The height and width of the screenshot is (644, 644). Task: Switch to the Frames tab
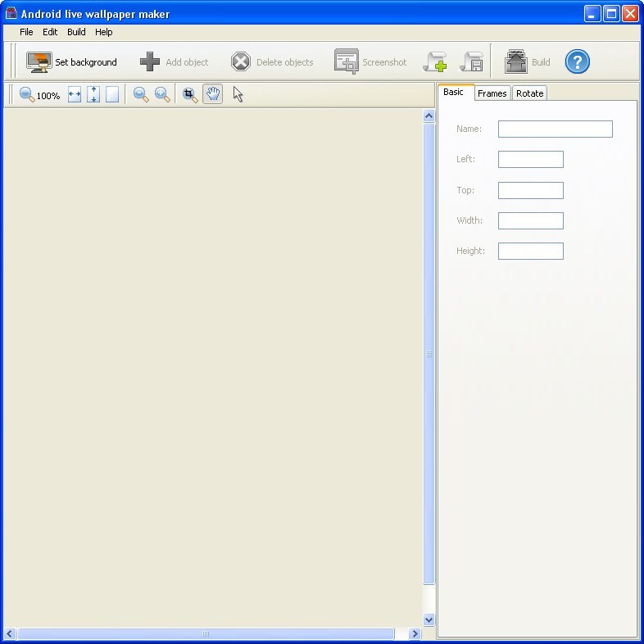492,93
